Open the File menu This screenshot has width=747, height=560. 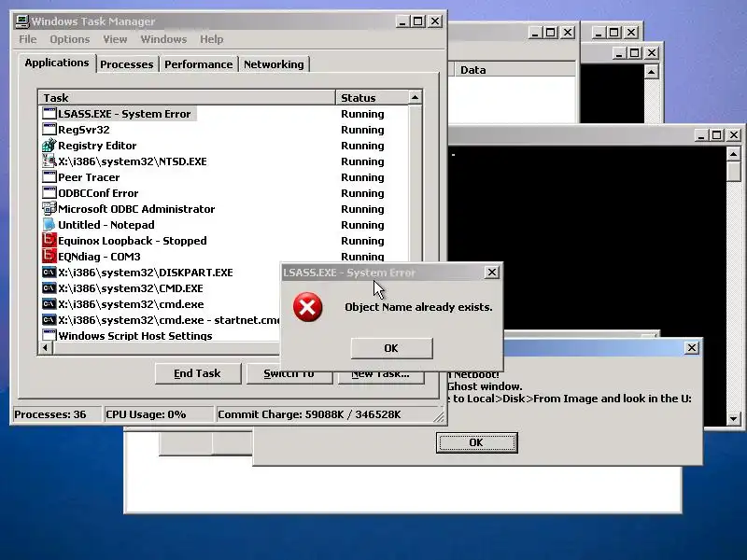[28, 39]
